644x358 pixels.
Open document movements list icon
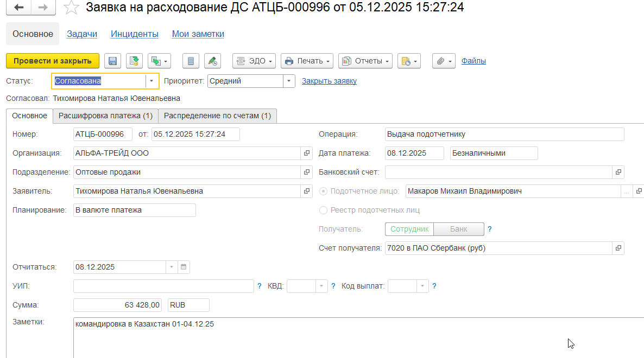[x=191, y=61]
